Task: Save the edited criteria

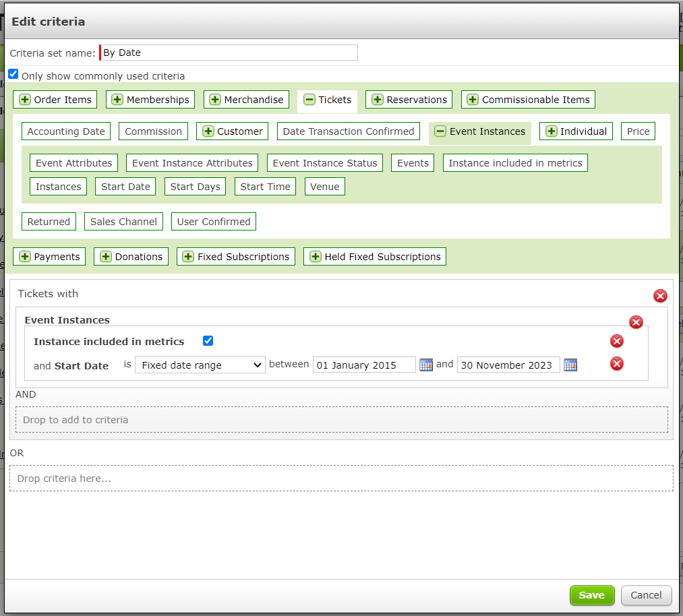Action: (592, 595)
